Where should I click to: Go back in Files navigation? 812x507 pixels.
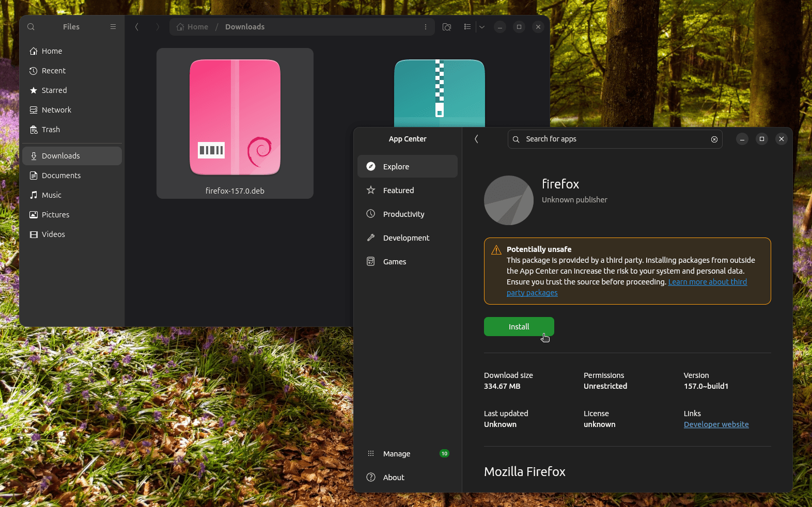click(137, 27)
